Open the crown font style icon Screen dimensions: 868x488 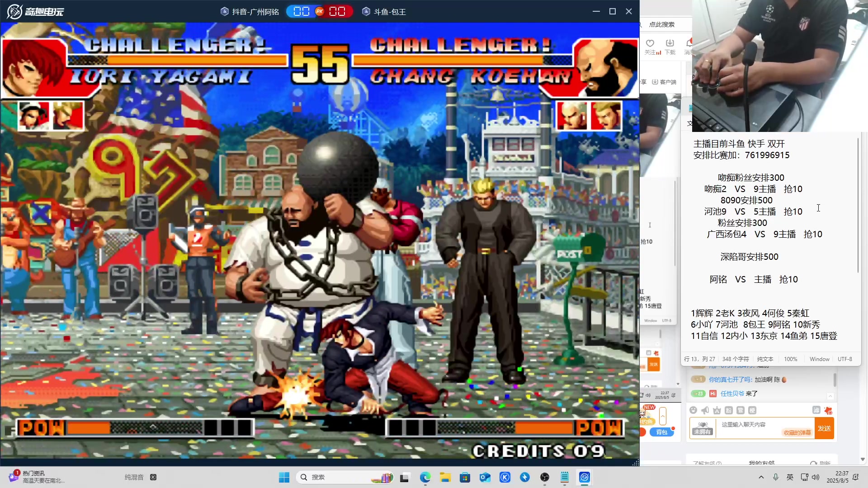pyautogui.click(x=717, y=410)
